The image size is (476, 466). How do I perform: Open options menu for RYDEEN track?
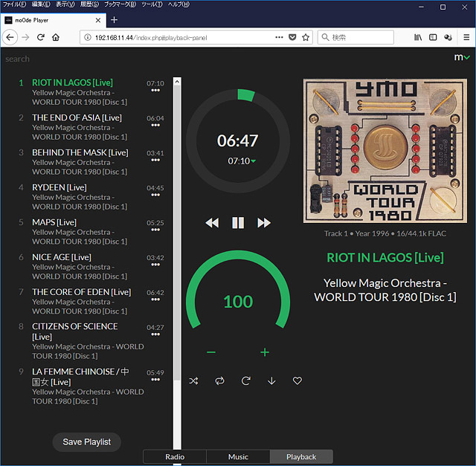coord(155,195)
